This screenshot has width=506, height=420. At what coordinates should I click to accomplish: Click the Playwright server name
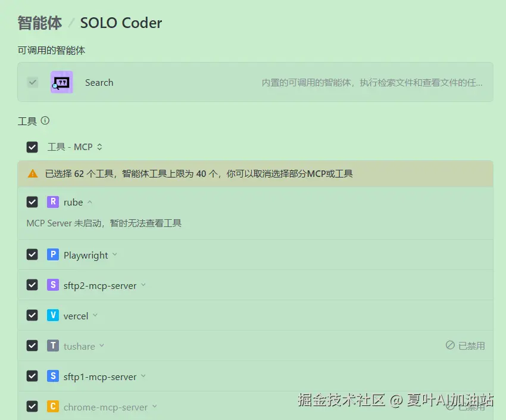[86, 256]
